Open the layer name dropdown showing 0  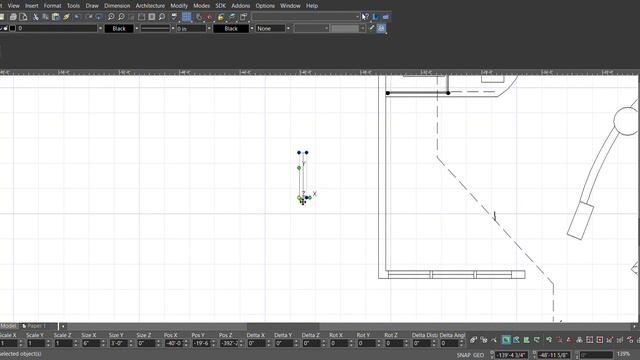click(x=100, y=29)
